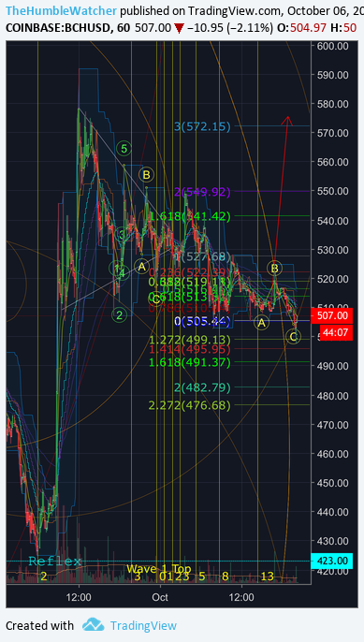Click the 590.00 price axis label
364x642 pixels.
[333, 75]
